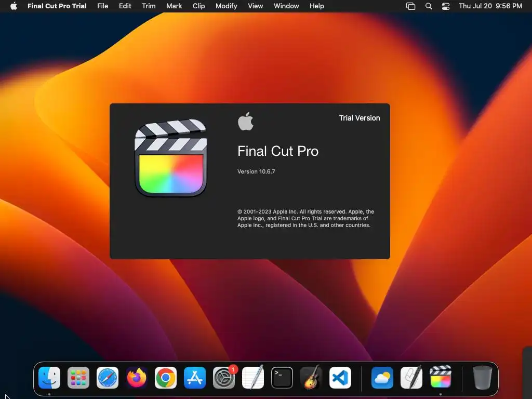Viewport: 532px width, 399px height.
Task: Open the Trash from the Dock
Action: pyautogui.click(x=483, y=377)
